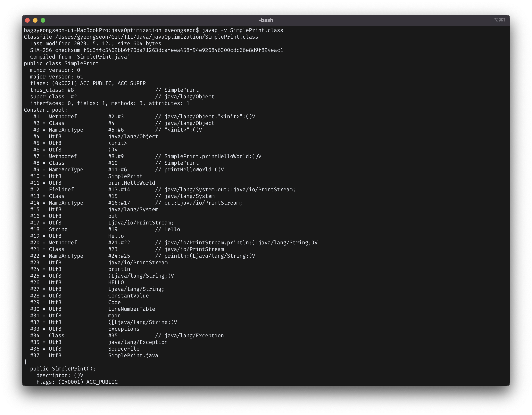Click entry #21 Class java/io/PrintStream
The height and width of the screenshot is (415, 532).
pyautogui.click(x=127, y=249)
